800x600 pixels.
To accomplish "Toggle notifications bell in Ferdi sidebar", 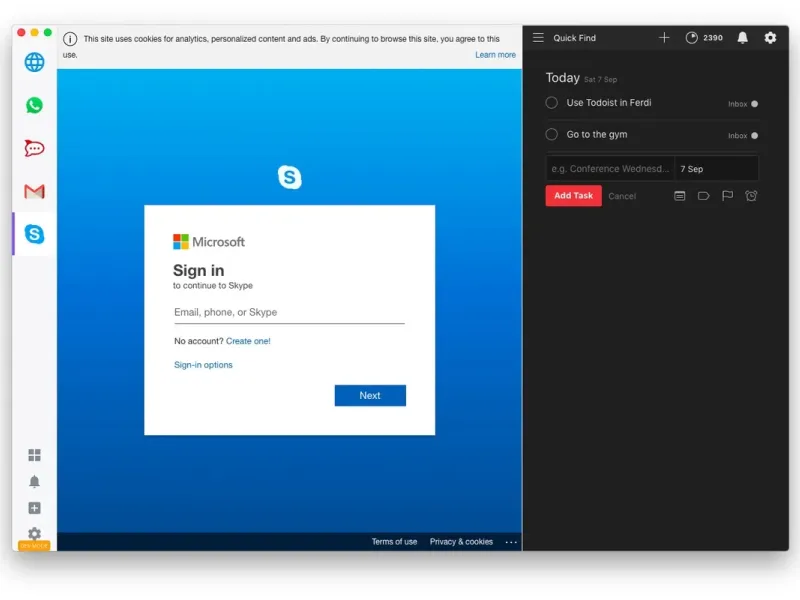I will 34,482.
